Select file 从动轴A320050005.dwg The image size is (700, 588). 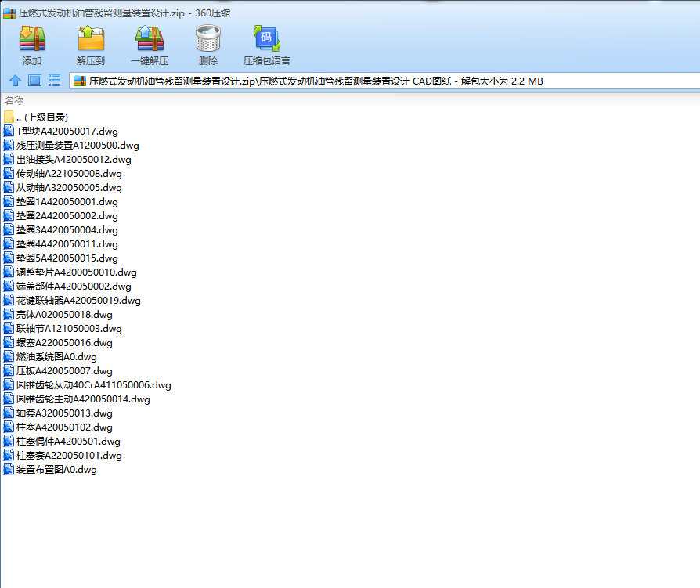(x=63, y=187)
